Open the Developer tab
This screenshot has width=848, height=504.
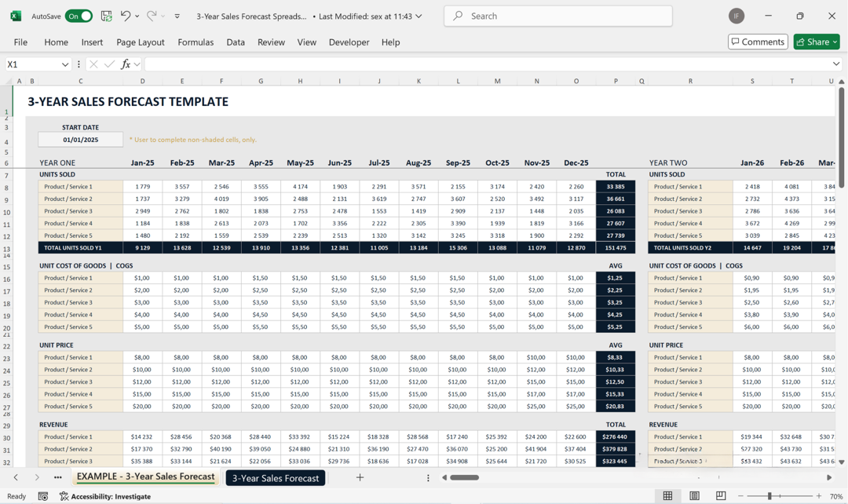[x=349, y=42]
